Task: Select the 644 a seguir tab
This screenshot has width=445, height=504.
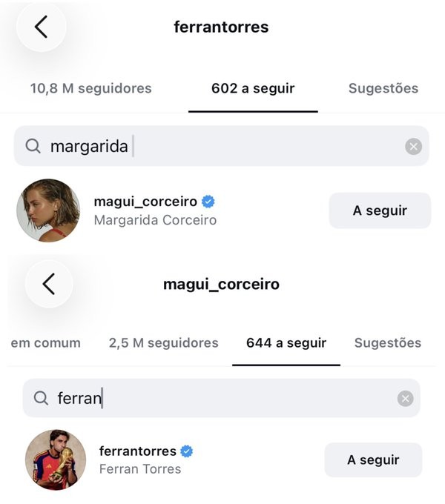Action: click(286, 343)
